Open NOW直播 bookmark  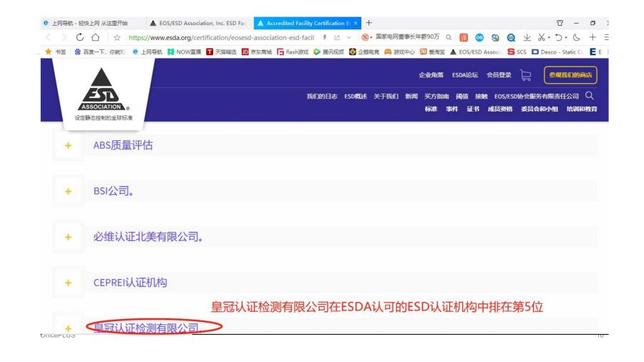pos(185,52)
